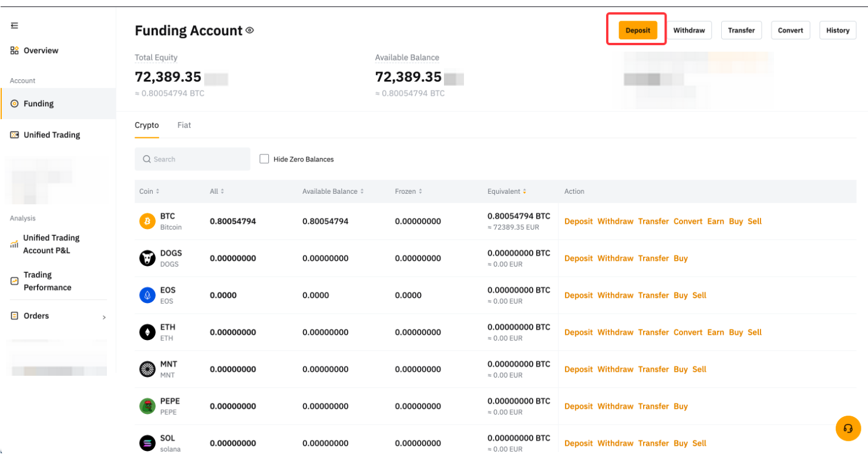Click the History button at top right
The image size is (868, 465).
(x=837, y=31)
